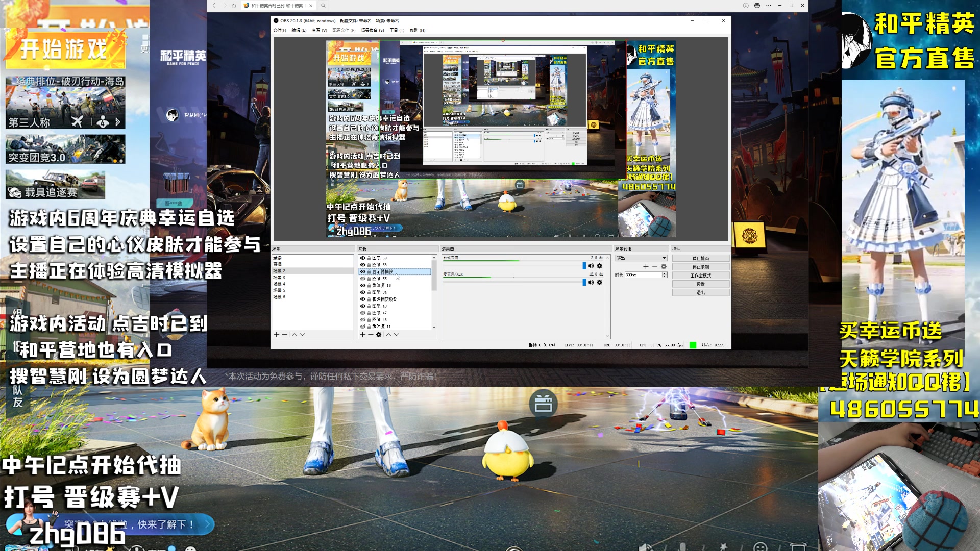Viewport: 980px width, 551px height.
Task: Open source properties gear under the sources list
Action: (x=379, y=335)
